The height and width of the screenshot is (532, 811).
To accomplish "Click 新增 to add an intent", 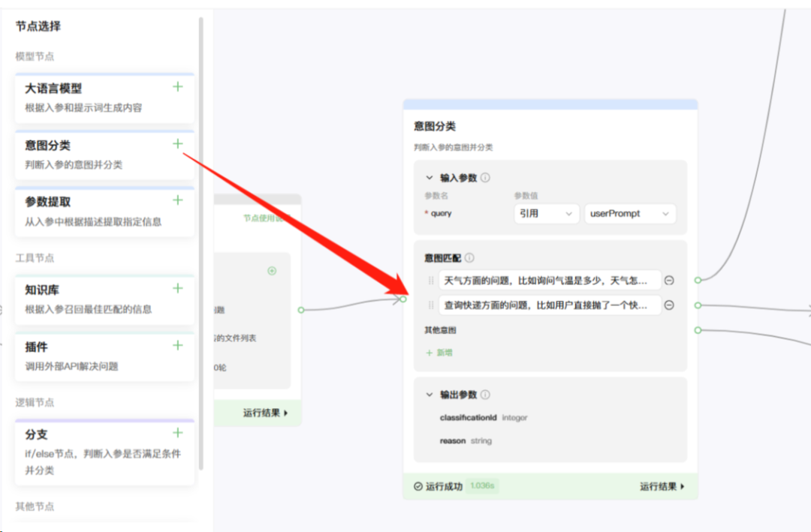I will (439, 353).
